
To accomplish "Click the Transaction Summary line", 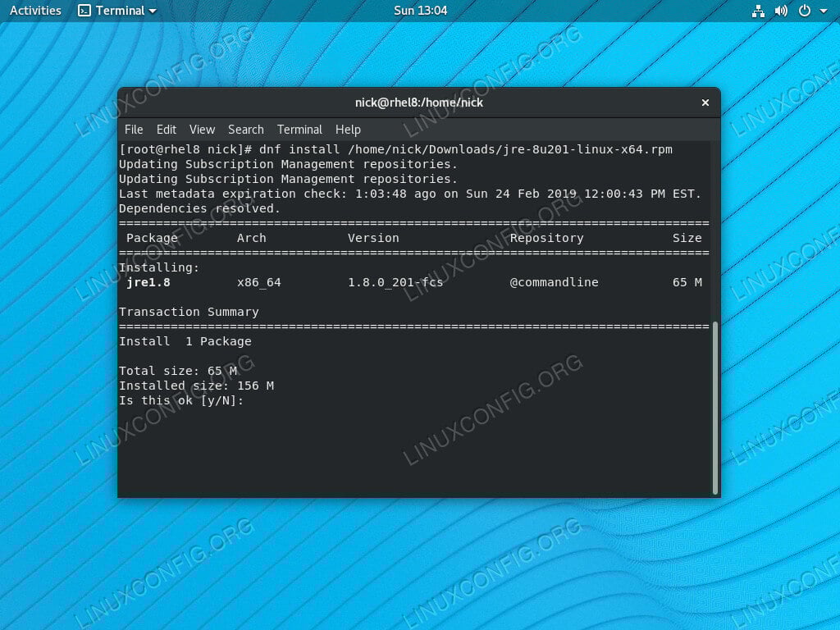I will [189, 312].
